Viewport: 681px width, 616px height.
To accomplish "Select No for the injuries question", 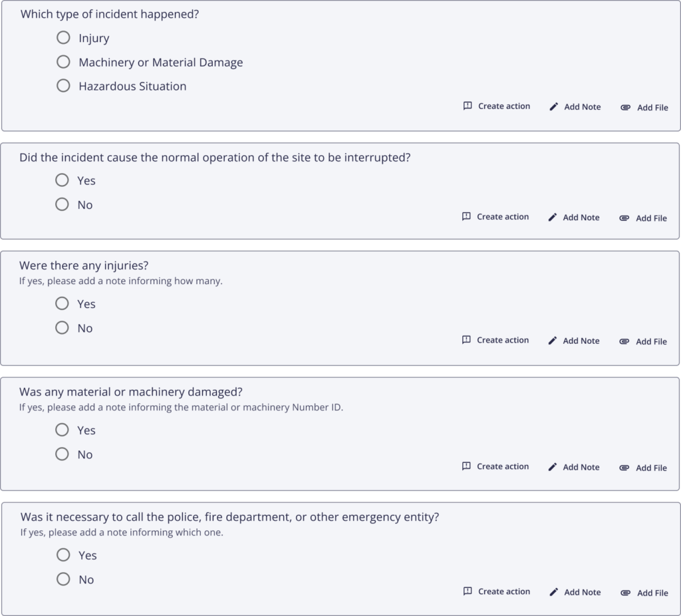I will click(x=62, y=327).
